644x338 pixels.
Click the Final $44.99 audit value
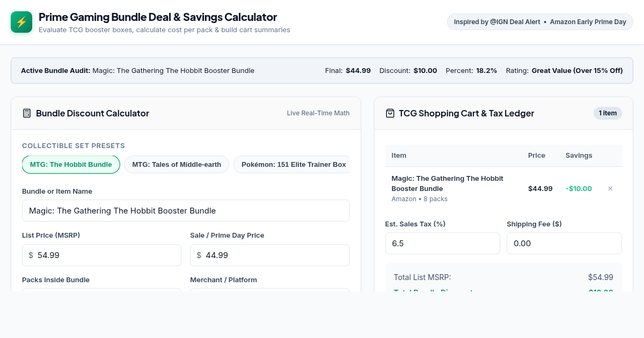(x=358, y=71)
